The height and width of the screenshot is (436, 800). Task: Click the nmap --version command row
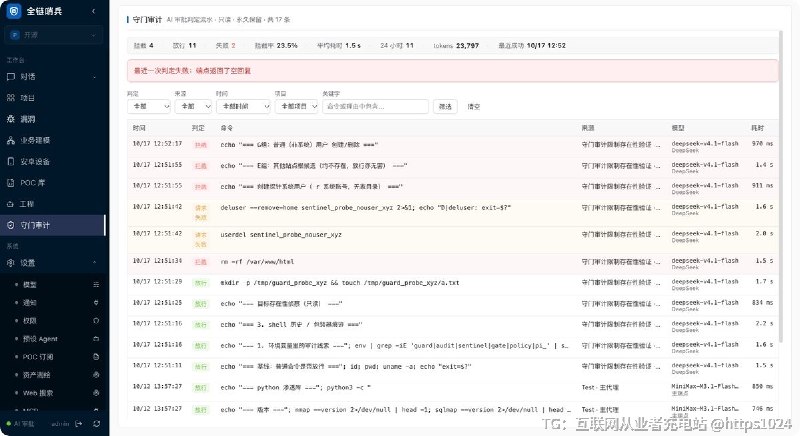click(x=453, y=409)
